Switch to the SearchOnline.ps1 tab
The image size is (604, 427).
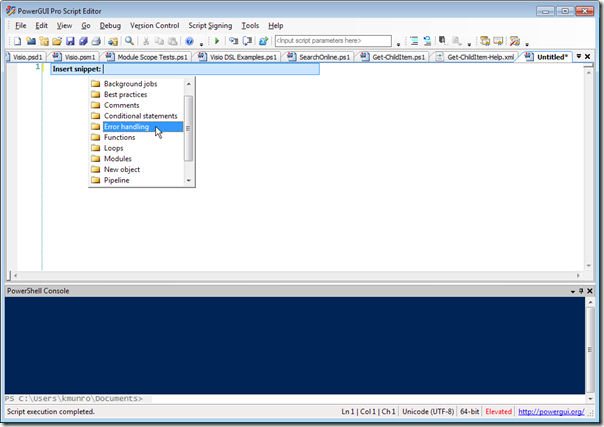319,57
